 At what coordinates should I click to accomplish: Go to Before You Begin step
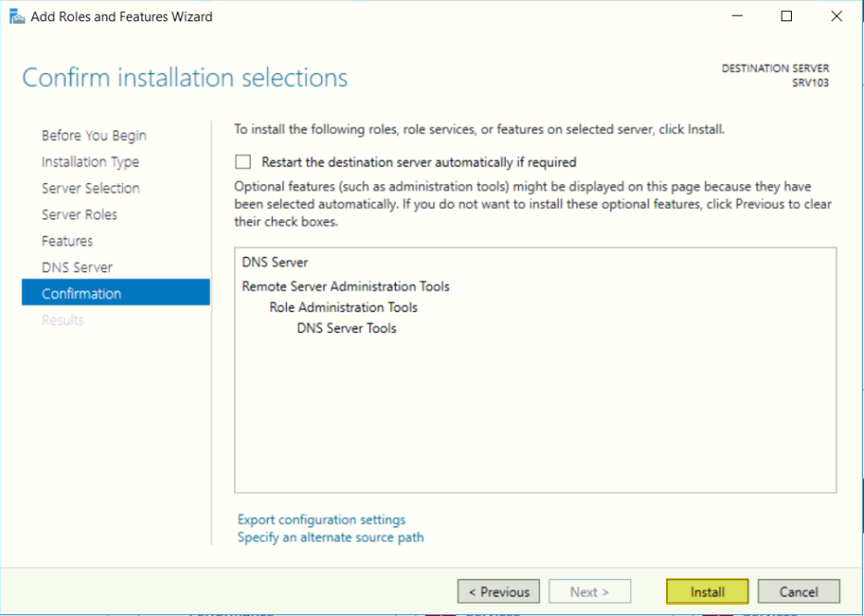click(x=94, y=136)
